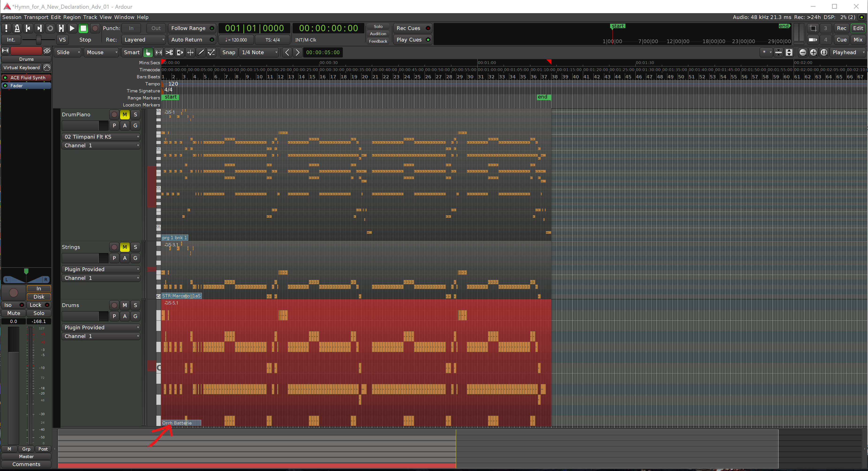
Task: Activate the Range selection tool
Action: (158, 52)
